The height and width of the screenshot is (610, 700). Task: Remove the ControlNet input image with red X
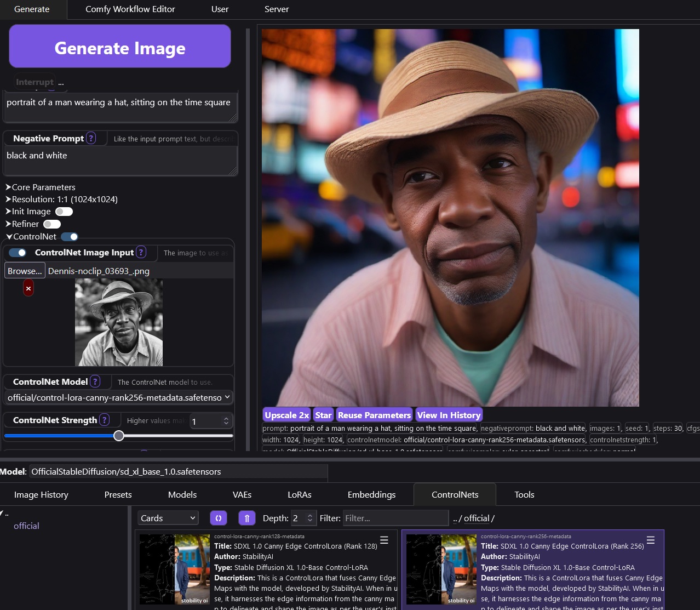(28, 288)
